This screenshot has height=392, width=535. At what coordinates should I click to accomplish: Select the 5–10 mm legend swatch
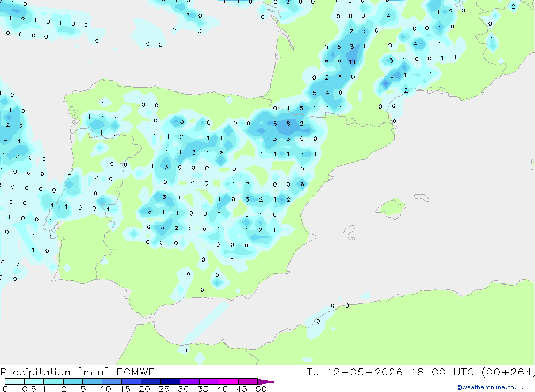pyautogui.click(x=92, y=381)
